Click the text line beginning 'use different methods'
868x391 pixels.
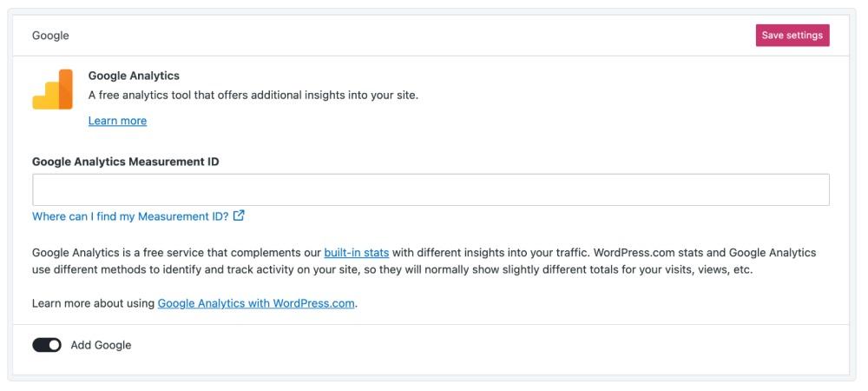tap(392, 271)
